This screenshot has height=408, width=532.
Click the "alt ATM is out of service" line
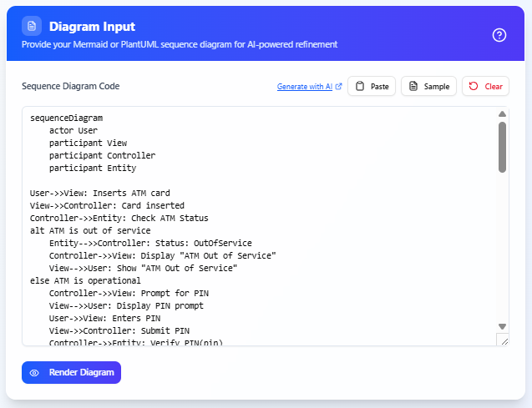(x=90, y=230)
